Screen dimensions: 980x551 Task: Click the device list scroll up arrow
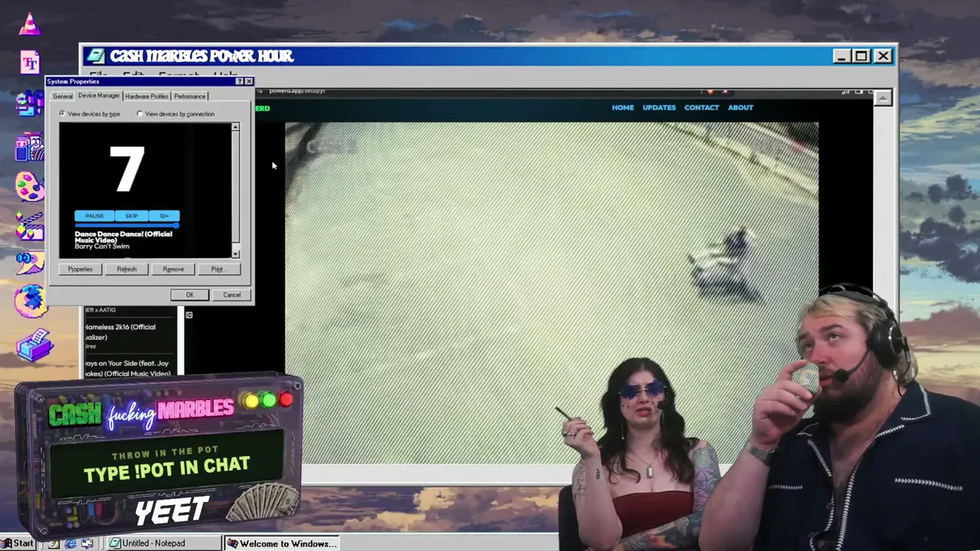235,127
